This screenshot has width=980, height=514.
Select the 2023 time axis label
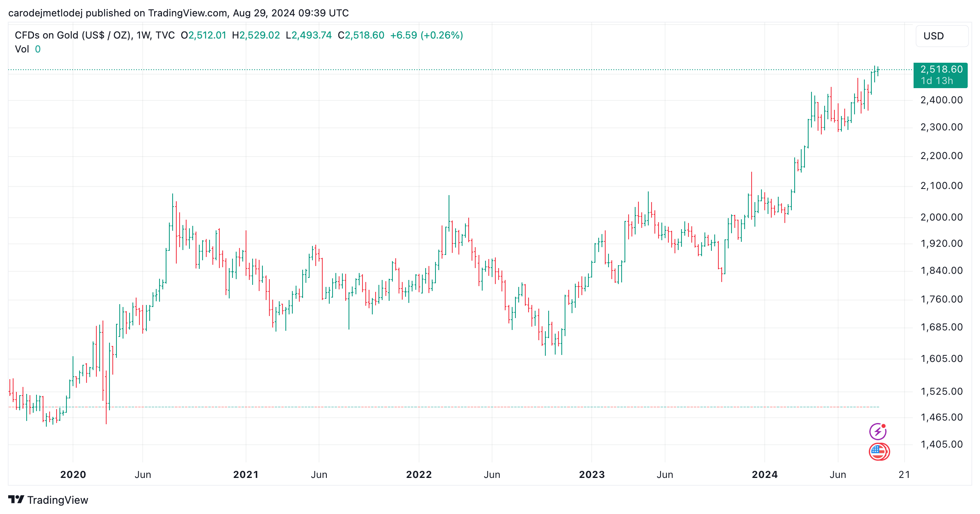click(x=592, y=475)
